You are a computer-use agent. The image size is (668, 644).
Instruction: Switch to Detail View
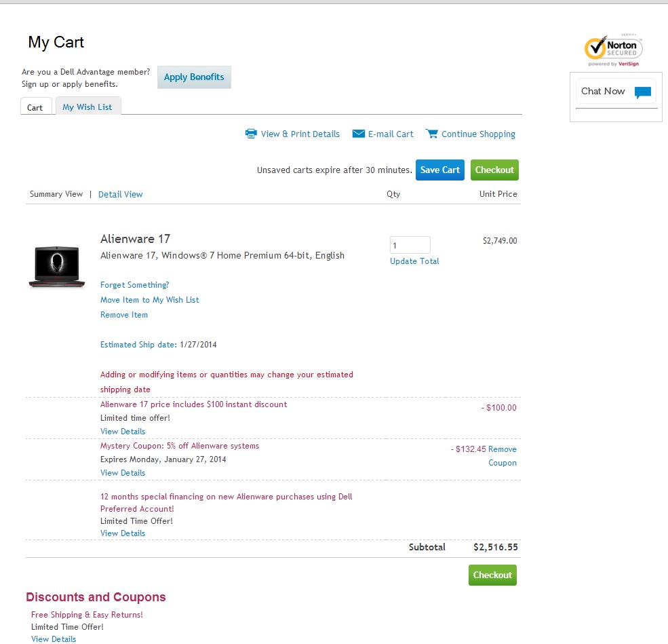121,194
